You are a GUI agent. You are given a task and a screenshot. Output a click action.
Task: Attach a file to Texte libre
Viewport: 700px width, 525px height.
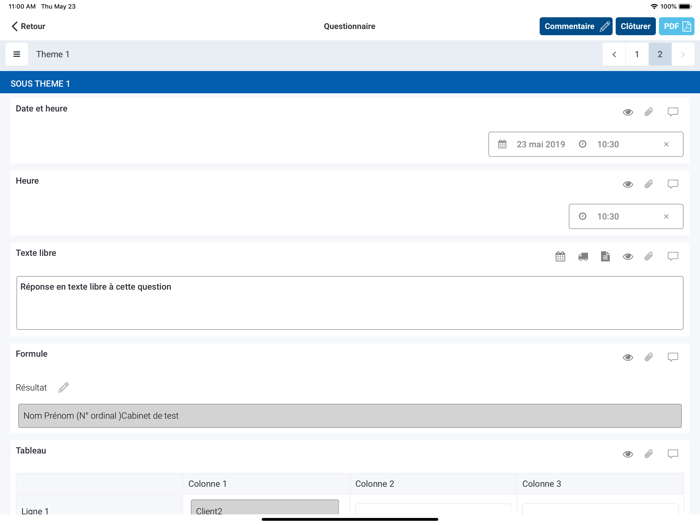(649, 256)
